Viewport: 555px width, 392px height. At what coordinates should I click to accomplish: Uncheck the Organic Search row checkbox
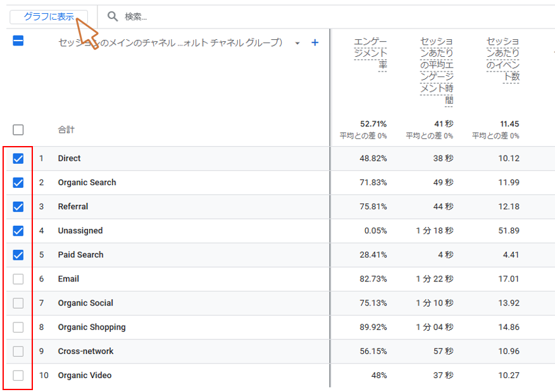pos(18,183)
